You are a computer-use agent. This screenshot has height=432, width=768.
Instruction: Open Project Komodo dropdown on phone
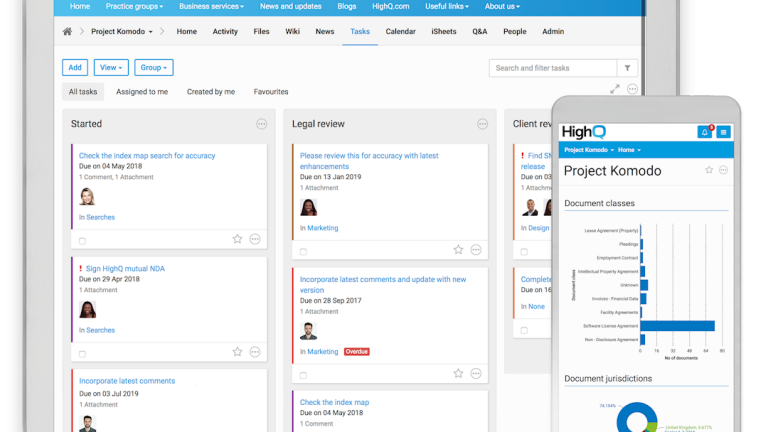(x=589, y=150)
